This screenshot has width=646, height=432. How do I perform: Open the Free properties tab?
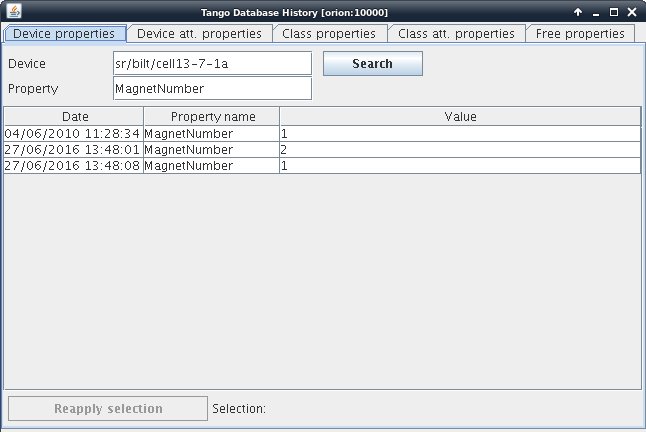pyautogui.click(x=580, y=33)
